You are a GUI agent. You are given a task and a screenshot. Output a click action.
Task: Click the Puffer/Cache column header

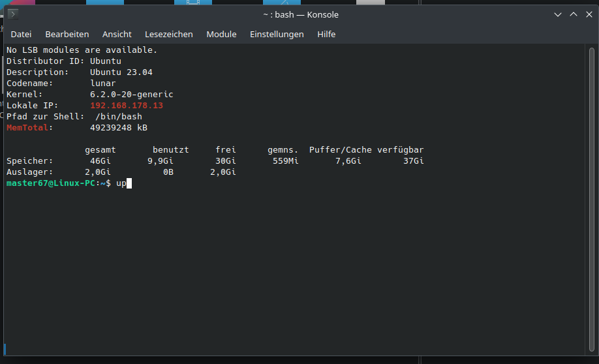(341, 150)
